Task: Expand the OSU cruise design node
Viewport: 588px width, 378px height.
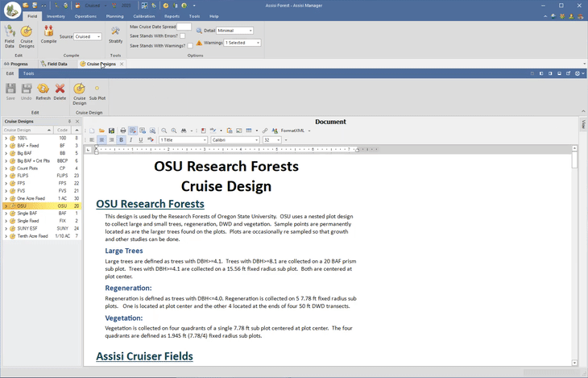Action: click(6, 206)
